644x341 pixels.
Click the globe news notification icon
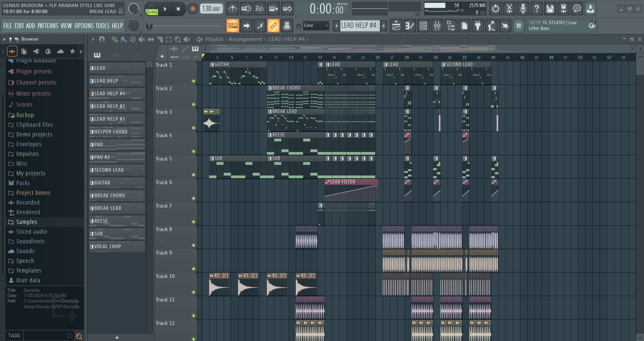pos(592,25)
